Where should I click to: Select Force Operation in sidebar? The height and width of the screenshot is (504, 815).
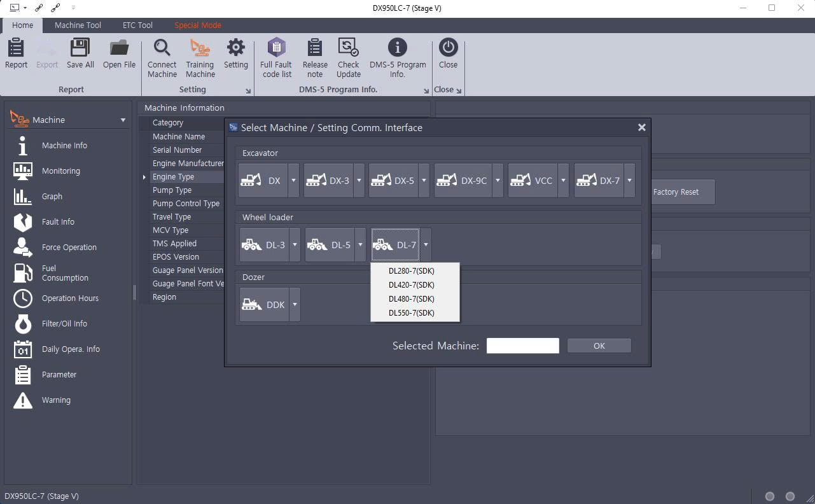(x=70, y=248)
